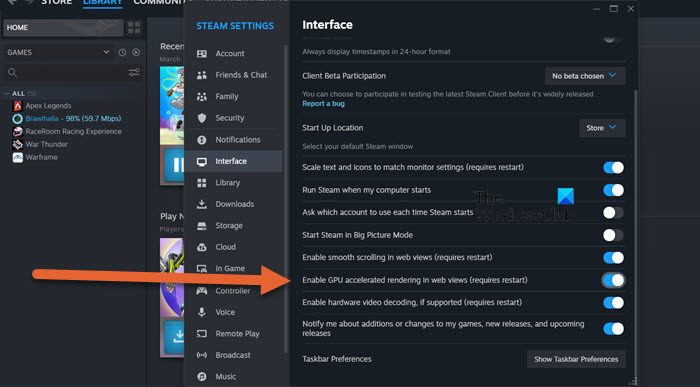Click the Apex Legends game icon

click(x=17, y=106)
